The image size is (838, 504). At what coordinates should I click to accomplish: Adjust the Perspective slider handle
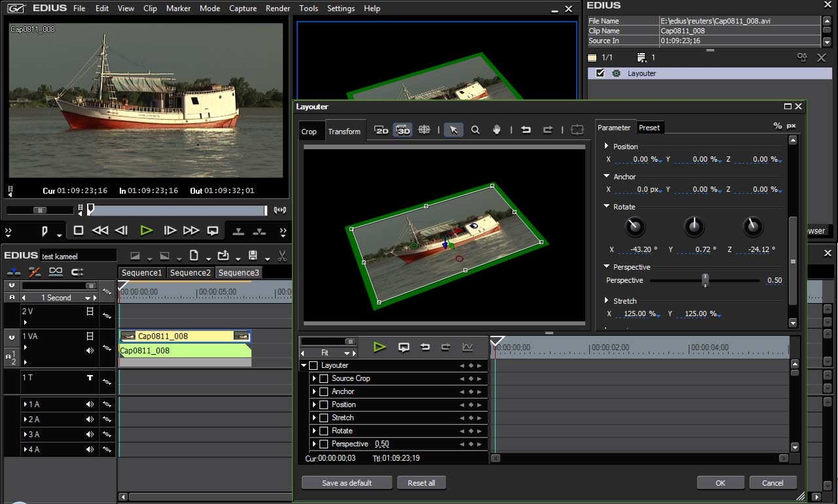(x=705, y=280)
